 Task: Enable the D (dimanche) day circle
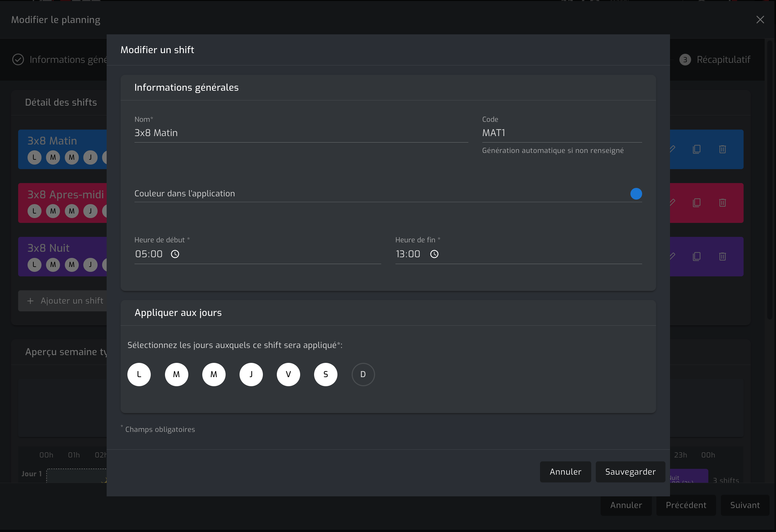363,374
